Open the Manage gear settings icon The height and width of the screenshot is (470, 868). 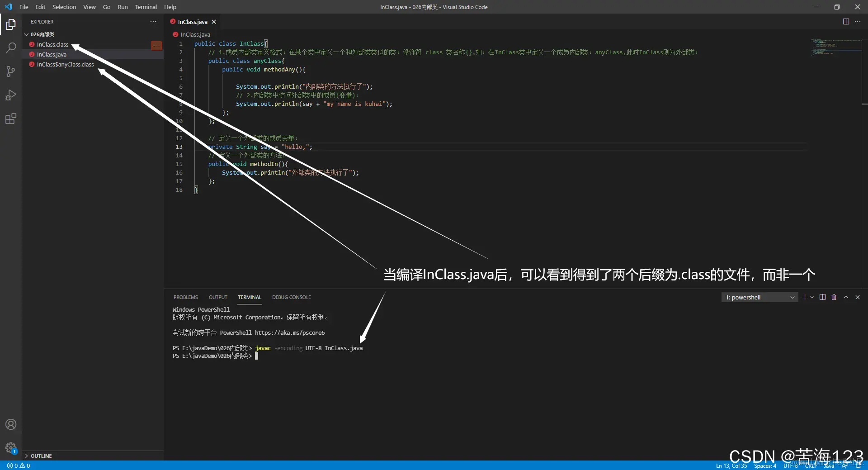[x=11, y=448]
